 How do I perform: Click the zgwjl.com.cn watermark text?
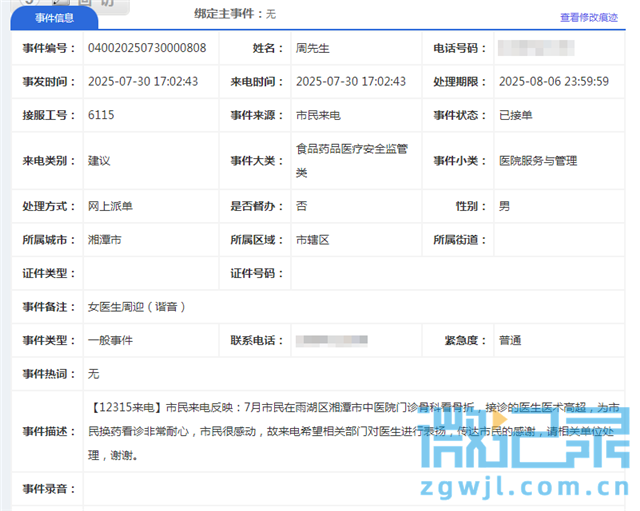click(x=530, y=489)
